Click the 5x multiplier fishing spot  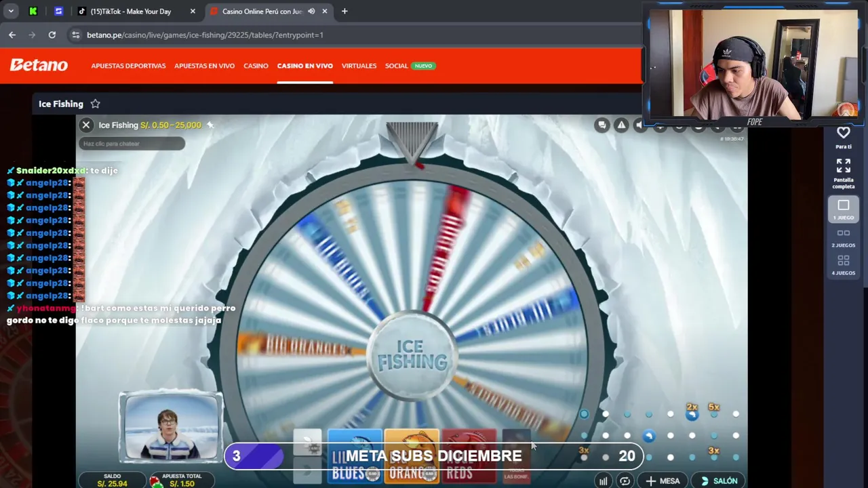coord(713,410)
